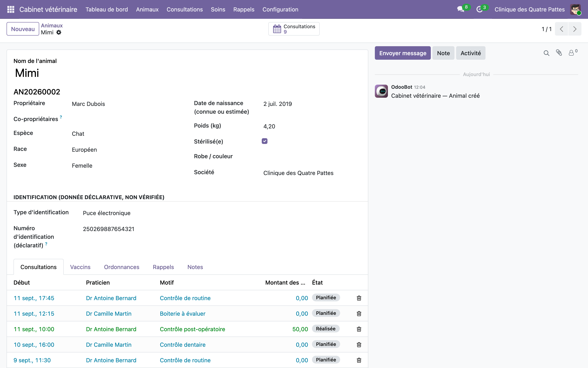Switch to the Vaccins tab
Image resolution: width=588 pixels, height=368 pixels.
[80, 267]
